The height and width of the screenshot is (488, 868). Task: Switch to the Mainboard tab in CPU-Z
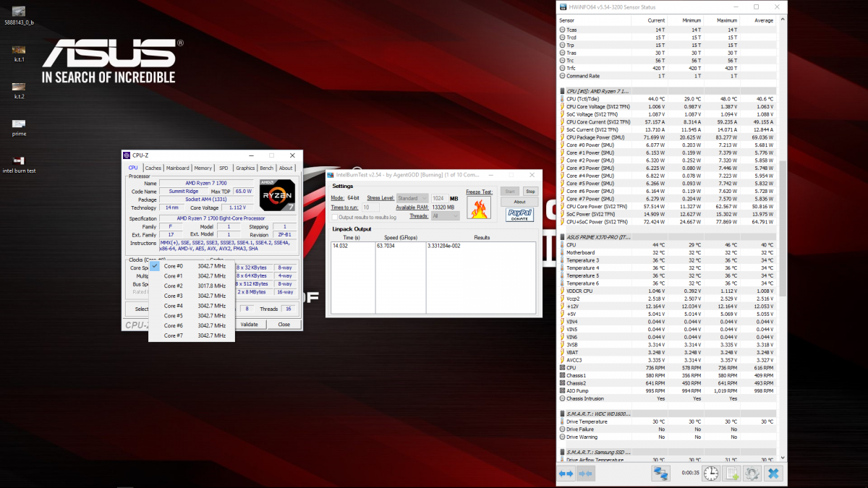click(x=177, y=168)
